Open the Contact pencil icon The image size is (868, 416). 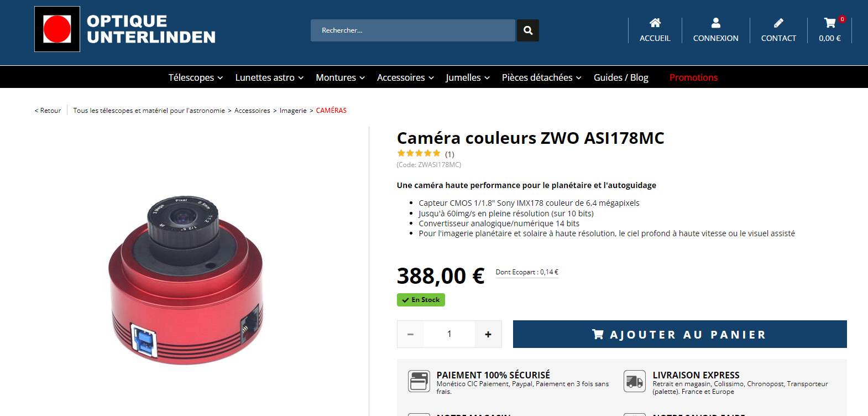tap(778, 23)
